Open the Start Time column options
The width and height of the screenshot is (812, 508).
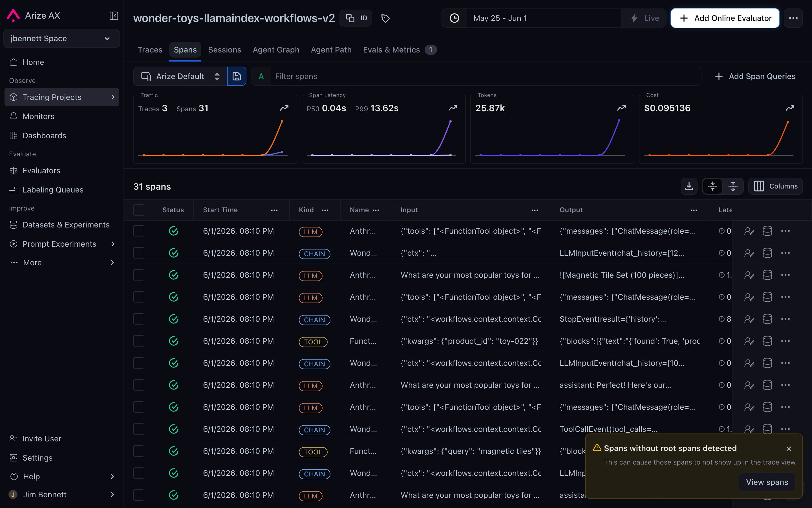point(274,210)
